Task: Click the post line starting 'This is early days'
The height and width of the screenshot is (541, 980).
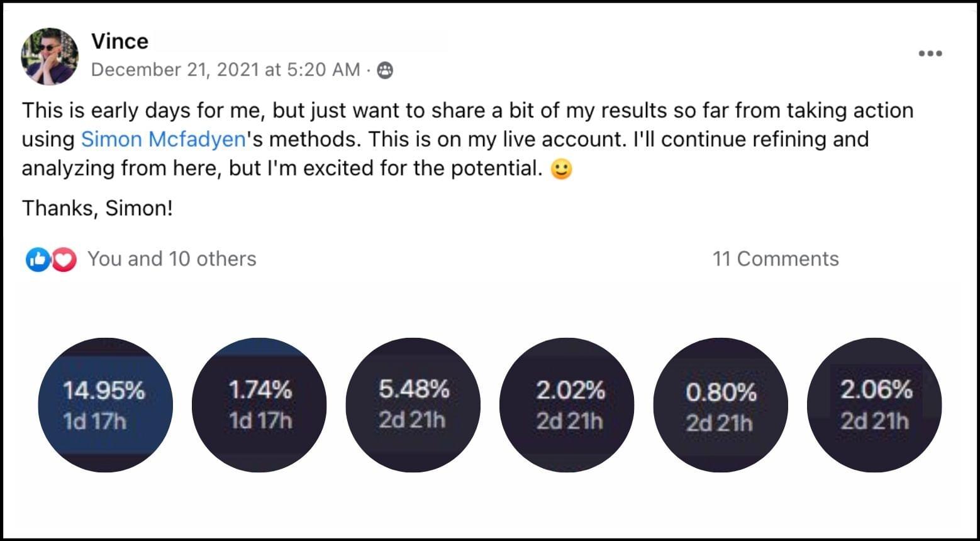Action: pyautogui.click(x=467, y=111)
